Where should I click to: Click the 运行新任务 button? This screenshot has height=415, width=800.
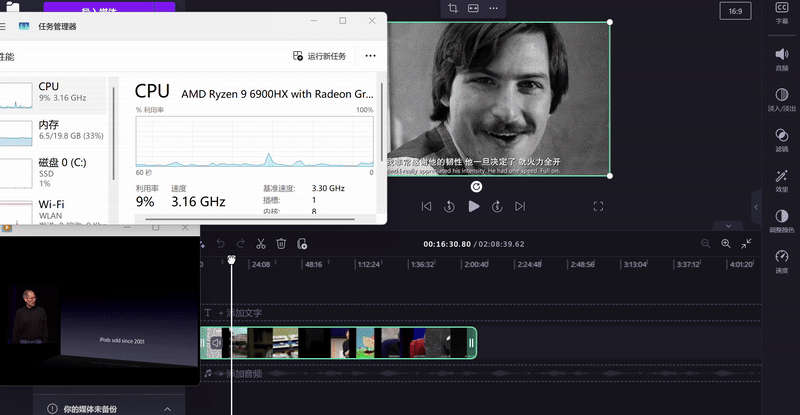[x=320, y=56]
